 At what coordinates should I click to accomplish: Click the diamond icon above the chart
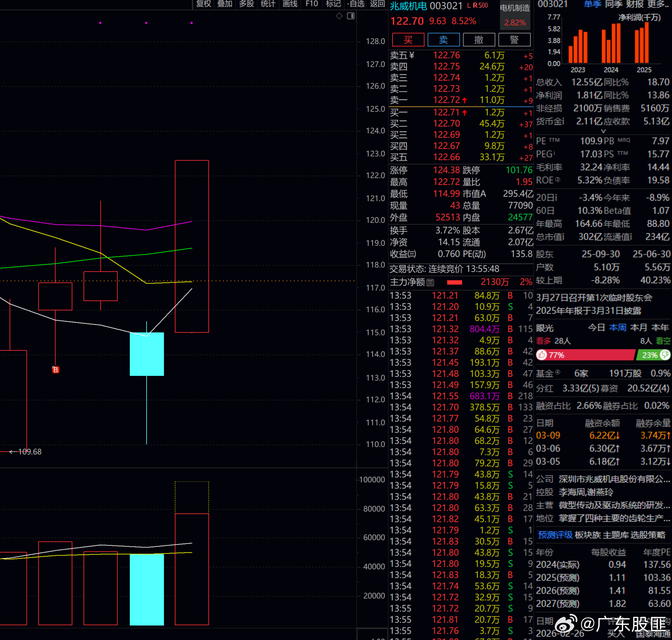[339, 16]
